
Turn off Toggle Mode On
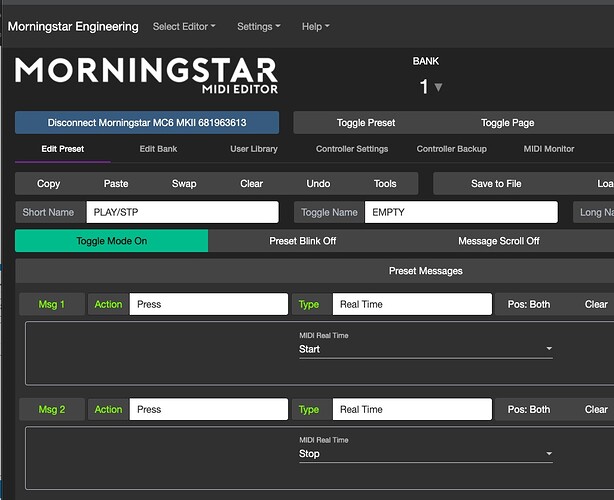coord(112,241)
